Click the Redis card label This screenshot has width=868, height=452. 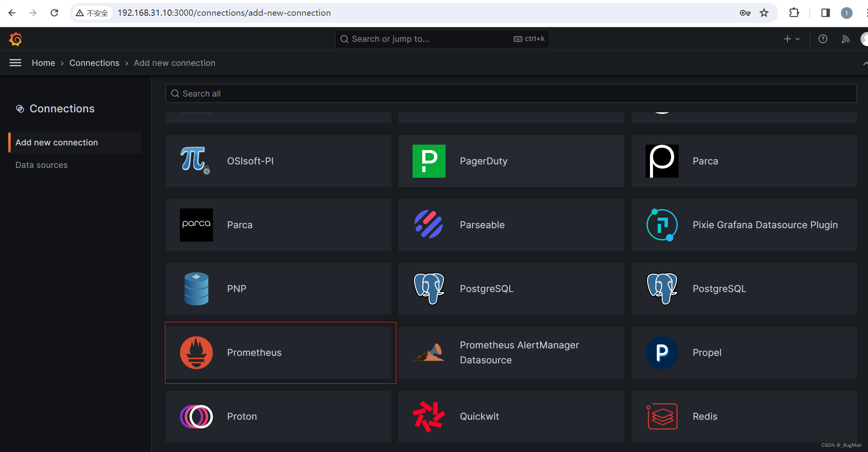point(705,417)
